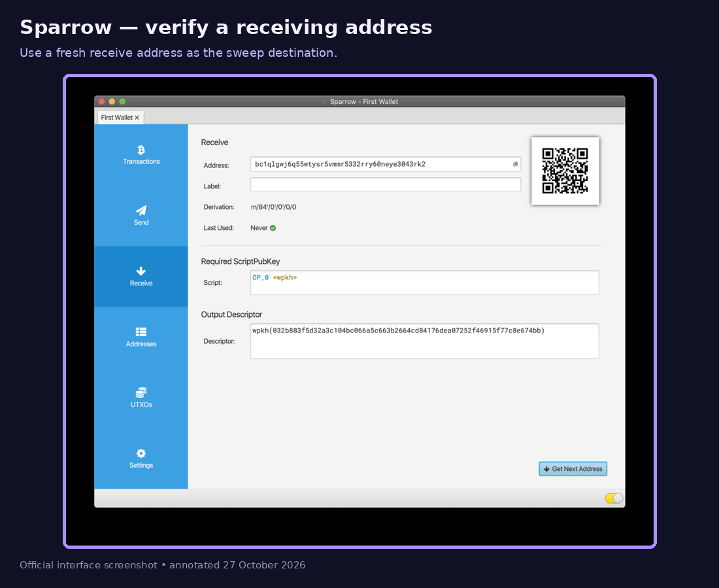Click the green Last Used checkmark icon

[273, 228]
